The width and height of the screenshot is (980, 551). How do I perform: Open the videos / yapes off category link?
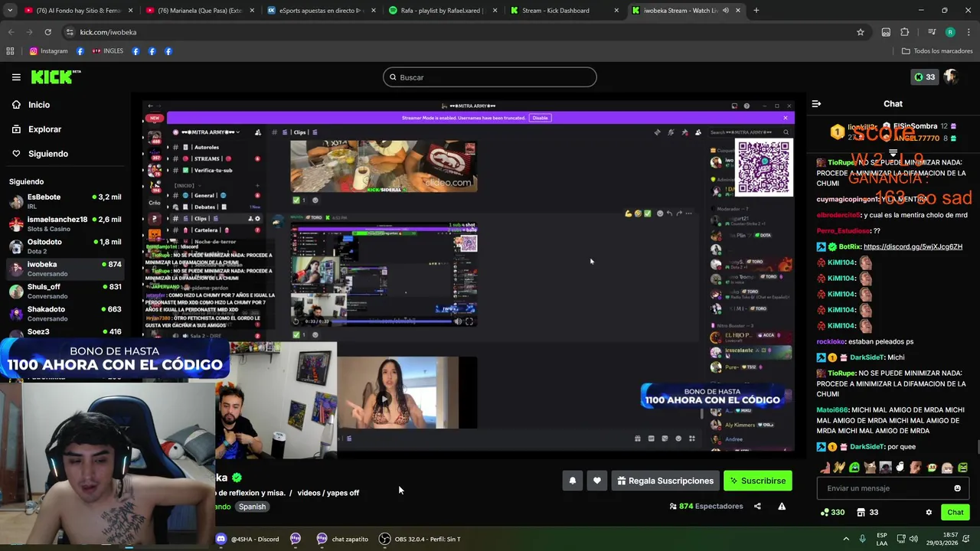coord(328,493)
